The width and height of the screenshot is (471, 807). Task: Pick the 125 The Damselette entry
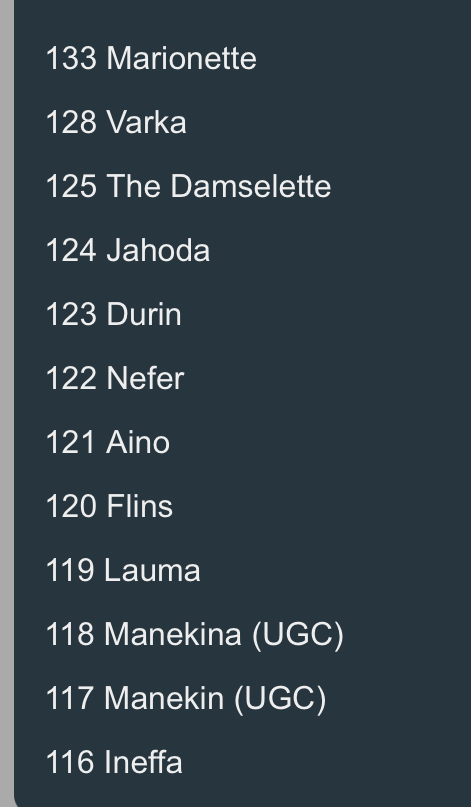click(243, 186)
